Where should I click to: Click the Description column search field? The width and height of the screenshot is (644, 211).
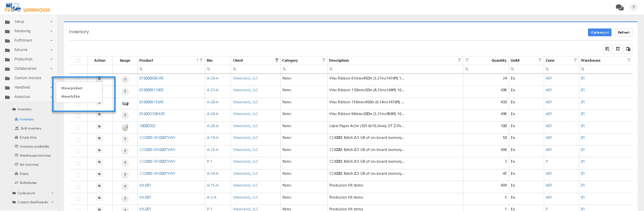[x=396, y=69]
